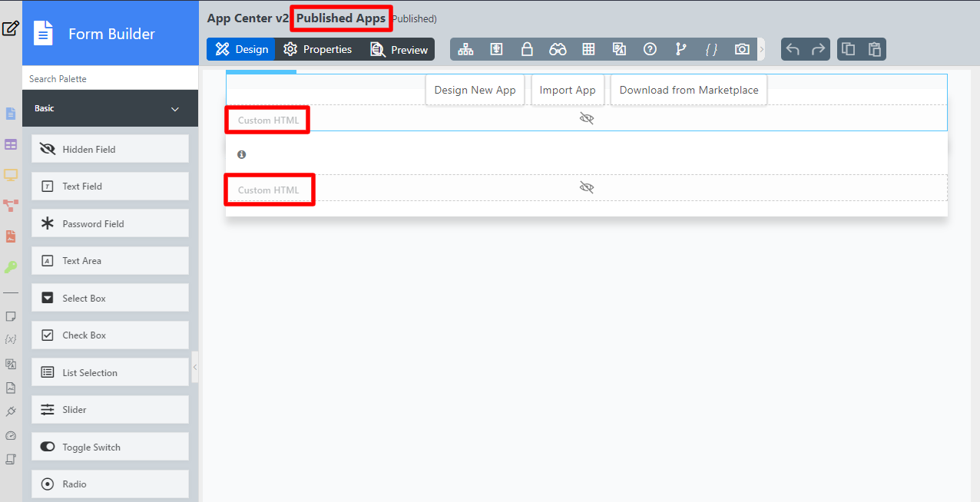The image size is (980, 502).
Task: Open the branch diff toolbar icon
Action: pyautogui.click(x=680, y=49)
